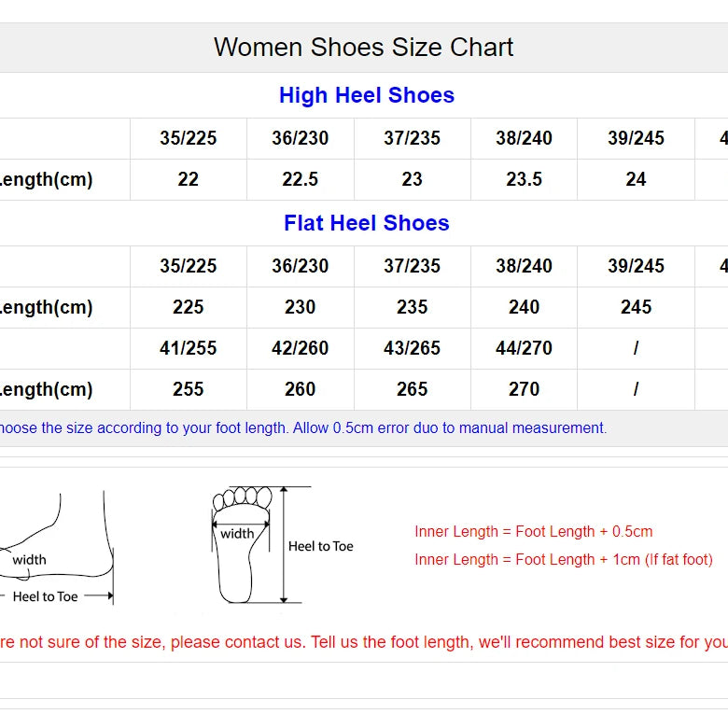Click the 245 length cell in Flat Heel table

636,307
